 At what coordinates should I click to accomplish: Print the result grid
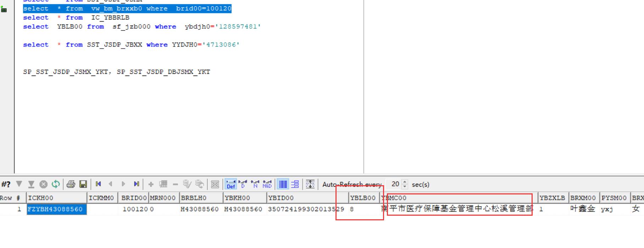pyautogui.click(x=71, y=184)
